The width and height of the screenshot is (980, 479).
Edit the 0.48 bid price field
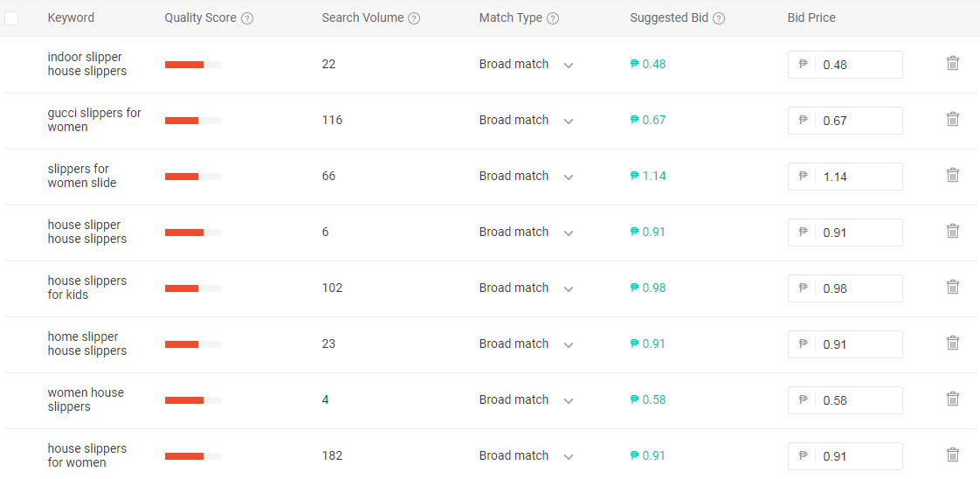pyautogui.click(x=845, y=65)
